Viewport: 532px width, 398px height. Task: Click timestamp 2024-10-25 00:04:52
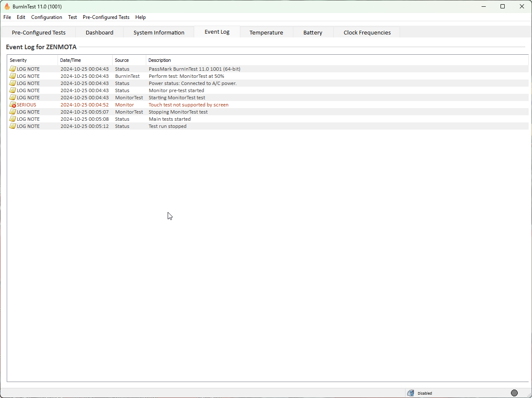(84, 105)
